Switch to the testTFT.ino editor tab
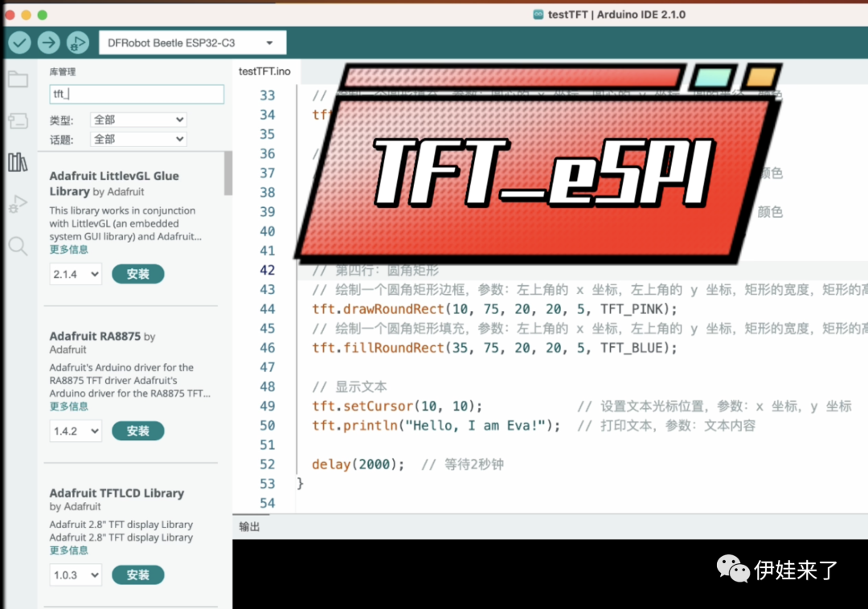The width and height of the screenshot is (868, 609). 264,72
